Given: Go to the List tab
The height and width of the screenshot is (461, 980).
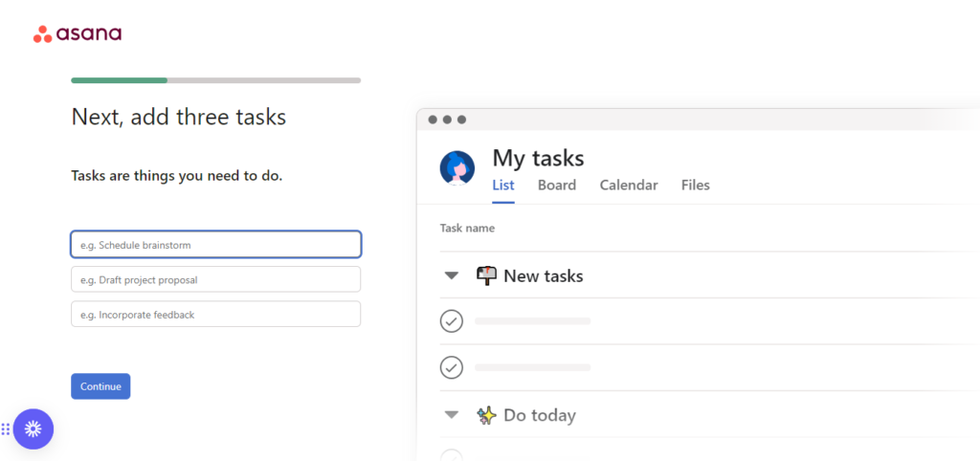Looking at the screenshot, I should tap(503, 186).
